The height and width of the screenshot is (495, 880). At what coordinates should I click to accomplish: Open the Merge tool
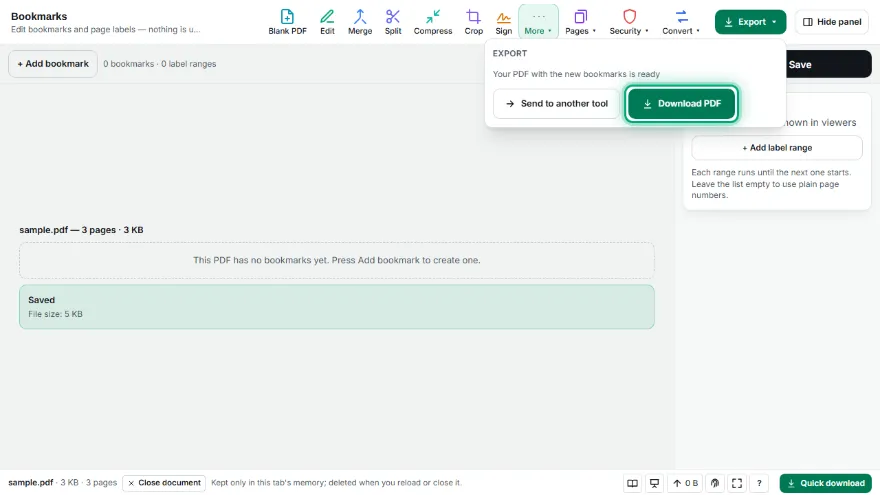(360, 22)
